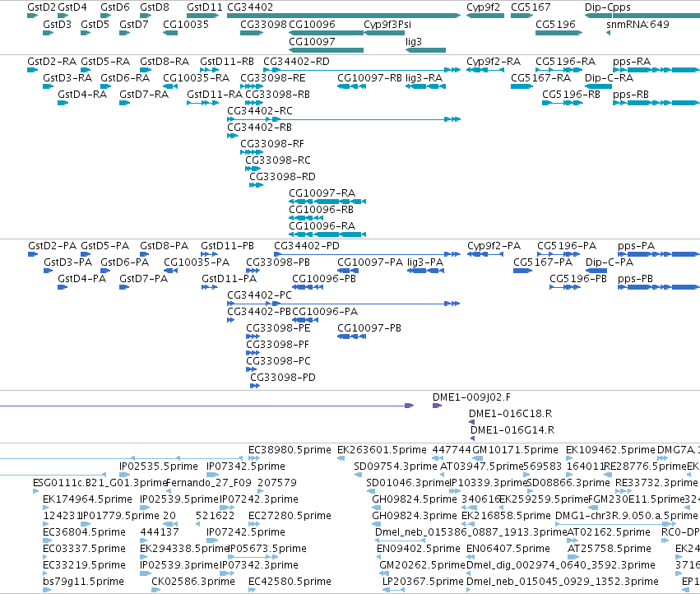Select the DME1-009J02.F feature
Viewport: 700px width, 594px height.
point(471,397)
